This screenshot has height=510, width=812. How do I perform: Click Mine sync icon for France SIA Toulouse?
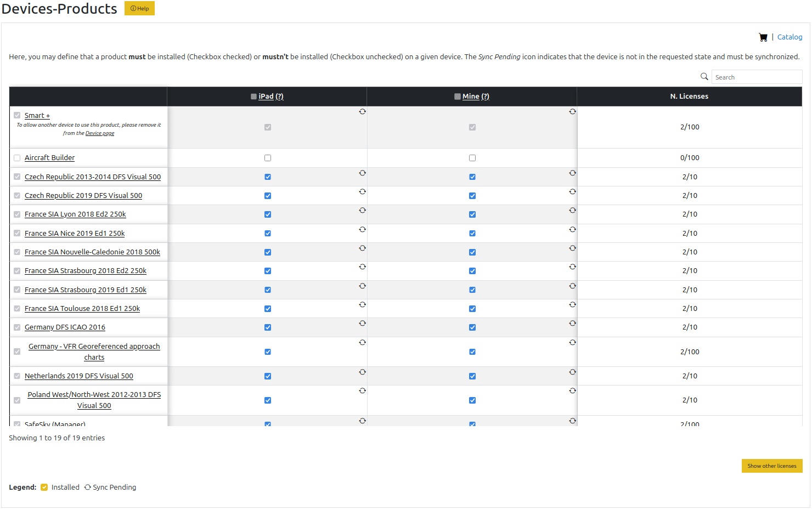[573, 304]
